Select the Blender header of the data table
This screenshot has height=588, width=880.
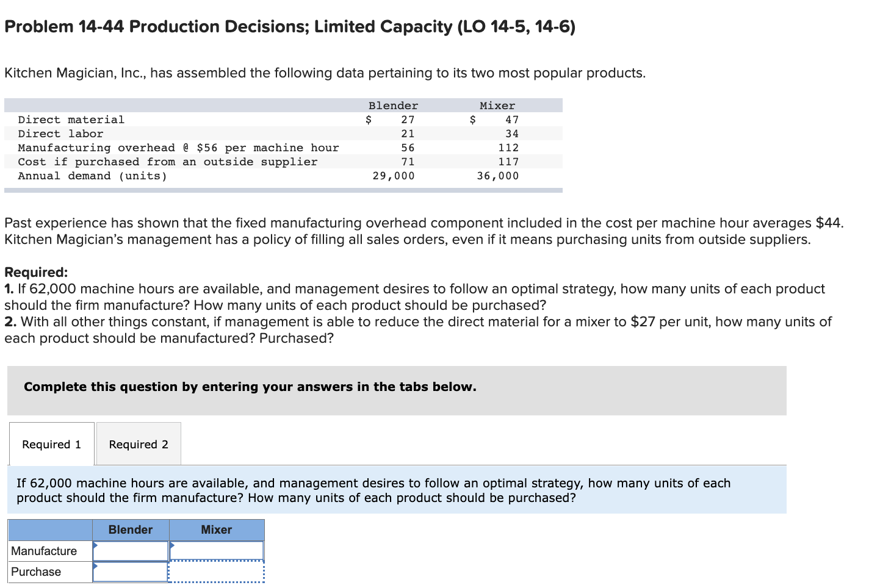(x=393, y=105)
